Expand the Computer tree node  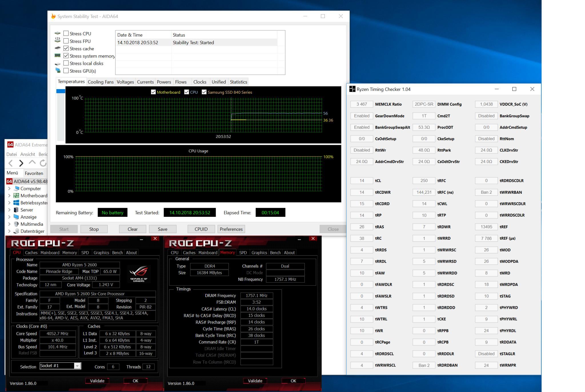coord(9,189)
